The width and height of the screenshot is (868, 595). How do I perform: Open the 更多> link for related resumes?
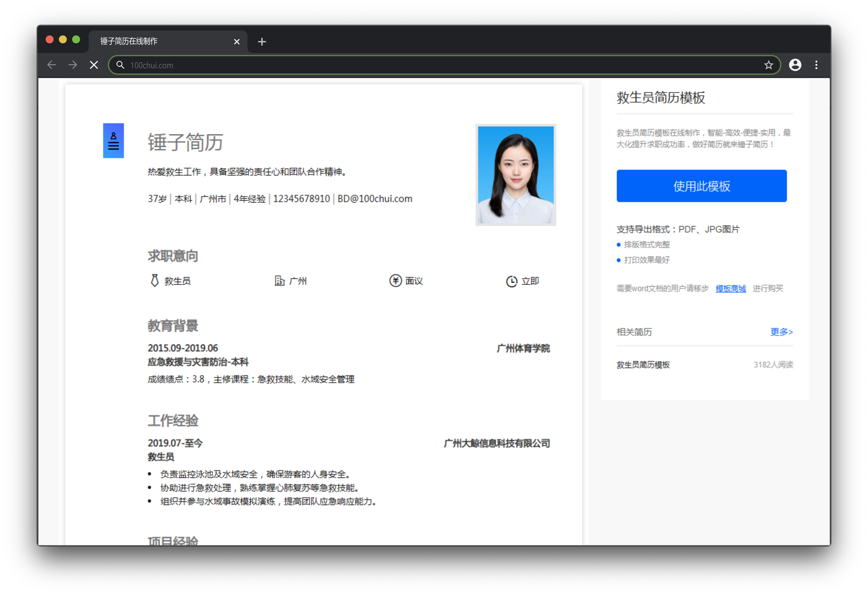click(781, 332)
